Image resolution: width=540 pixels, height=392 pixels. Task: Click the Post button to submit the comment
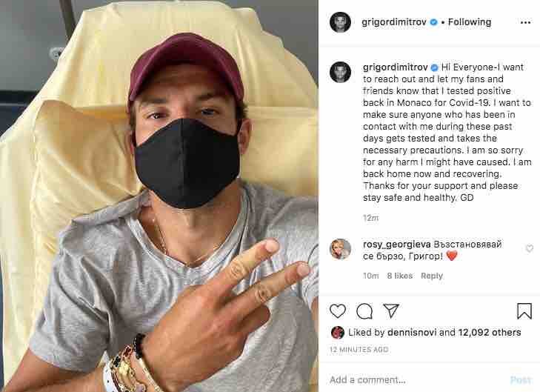(x=521, y=379)
